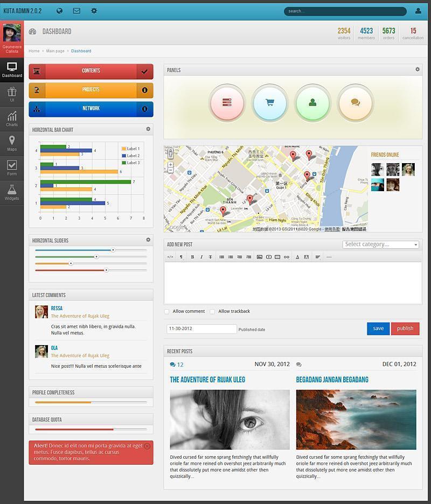Toggle the Allow trackback checkbox
This screenshot has height=504, width=431.
(x=213, y=311)
